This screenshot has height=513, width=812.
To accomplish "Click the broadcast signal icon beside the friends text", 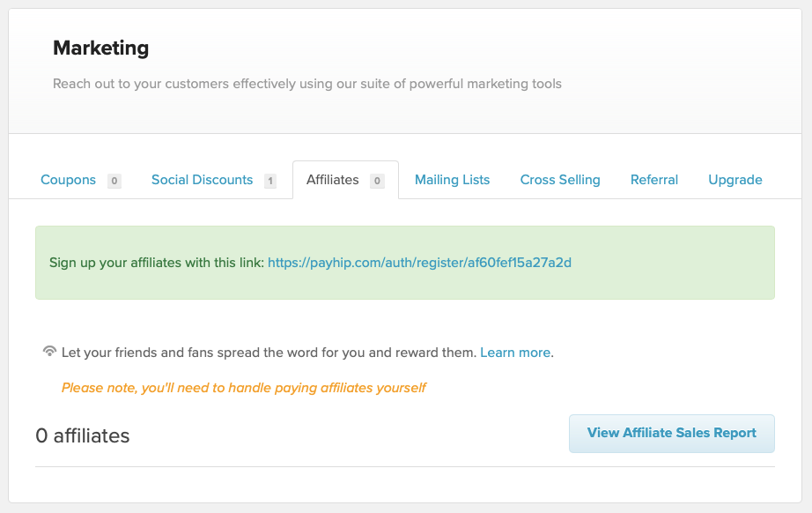I will (49, 352).
